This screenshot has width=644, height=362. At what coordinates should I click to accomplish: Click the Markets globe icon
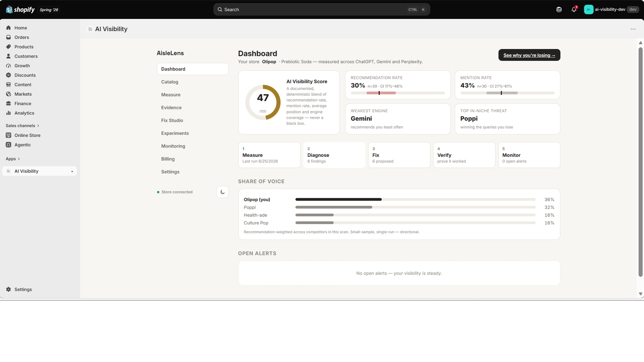click(8, 94)
